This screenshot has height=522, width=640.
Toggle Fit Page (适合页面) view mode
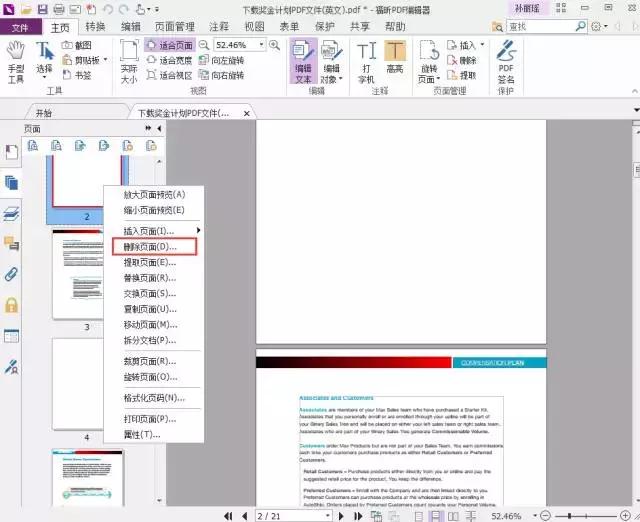coord(169,45)
